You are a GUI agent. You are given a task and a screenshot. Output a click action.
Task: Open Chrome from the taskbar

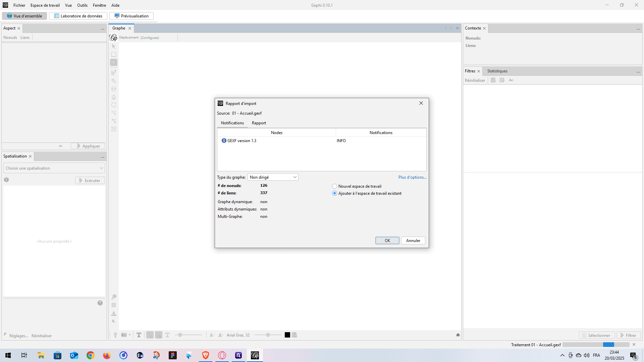[91, 355]
